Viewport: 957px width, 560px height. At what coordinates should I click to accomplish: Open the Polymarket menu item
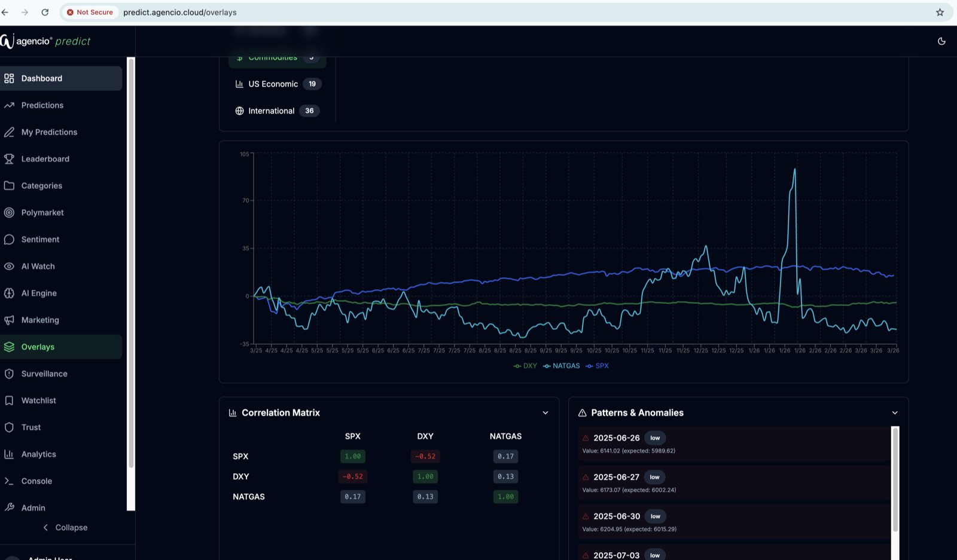tap(61, 213)
